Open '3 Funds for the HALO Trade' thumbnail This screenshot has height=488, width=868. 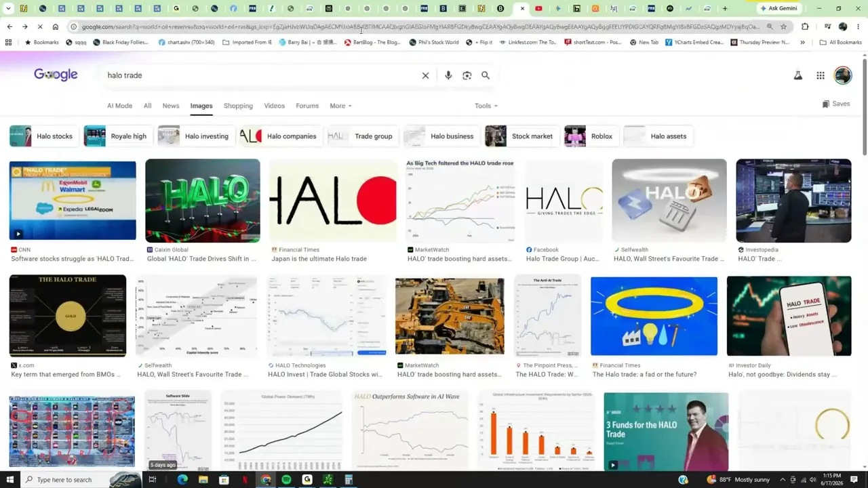pyautogui.click(x=666, y=432)
